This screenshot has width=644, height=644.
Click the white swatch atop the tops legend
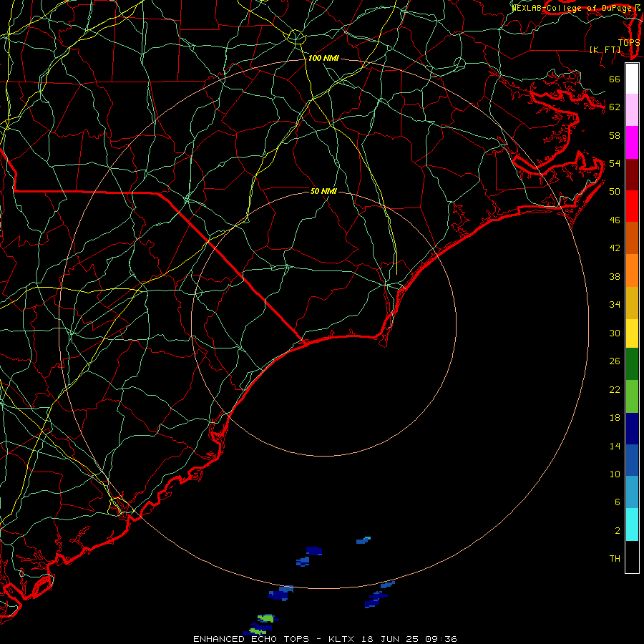tap(632, 79)
